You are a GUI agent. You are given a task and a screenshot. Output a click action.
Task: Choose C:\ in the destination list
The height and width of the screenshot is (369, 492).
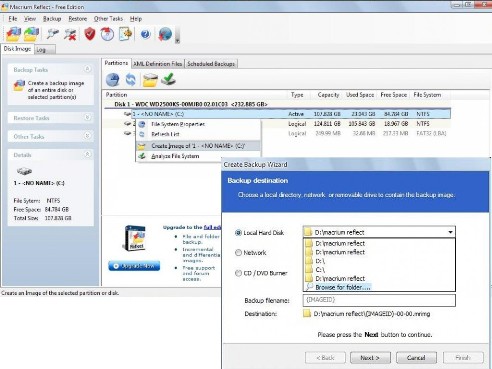(x=379, y=270)
